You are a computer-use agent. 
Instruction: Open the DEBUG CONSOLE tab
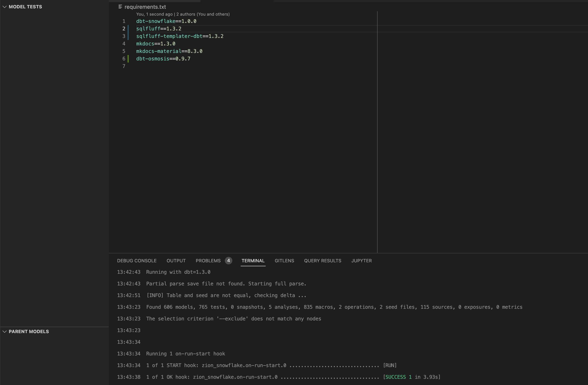tap(136, 261)
